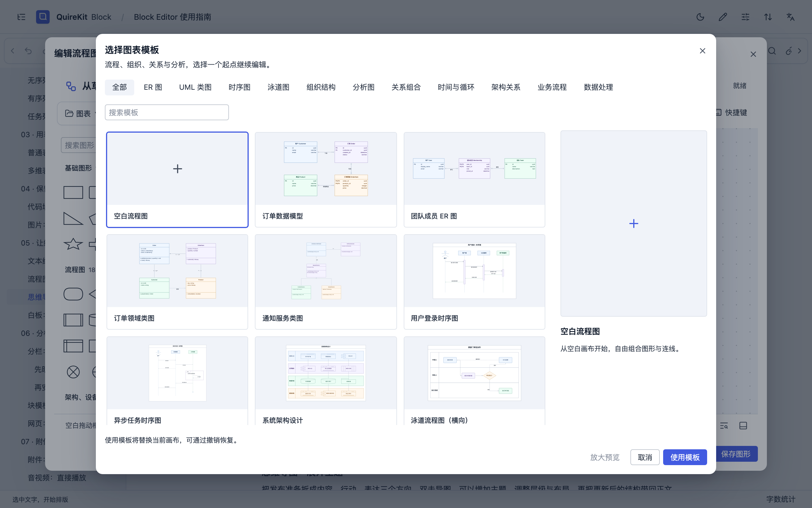Switch to the 分析图 tab
Viewport: 812px width, 508px height.
(363, 87)
